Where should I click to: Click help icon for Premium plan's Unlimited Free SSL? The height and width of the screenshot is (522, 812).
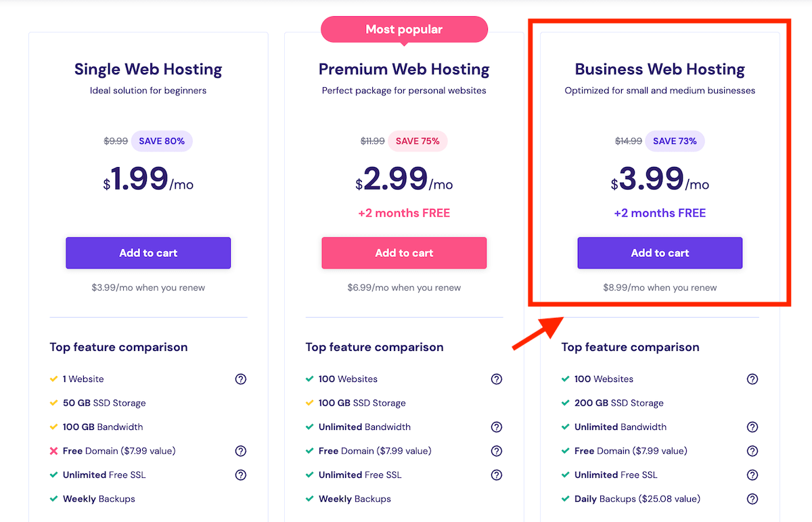[x=496, y=475]
